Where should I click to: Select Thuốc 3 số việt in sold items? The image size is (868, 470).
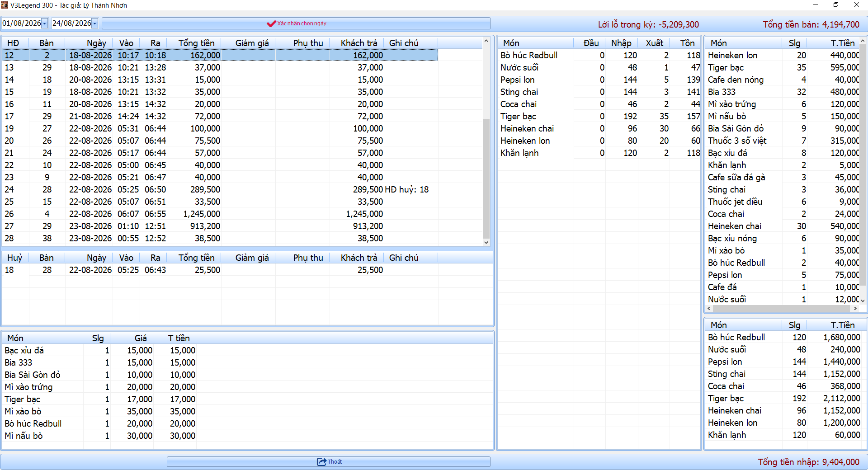click(x=783, y=141)
